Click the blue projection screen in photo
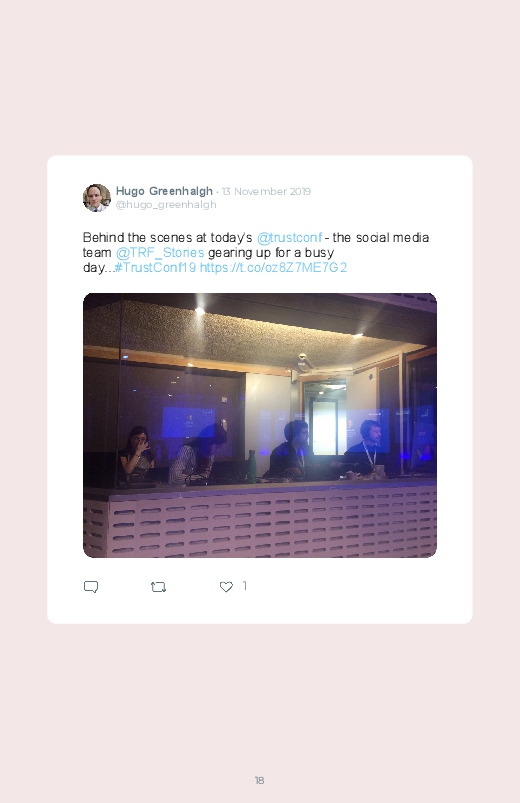 click(189, 422)
